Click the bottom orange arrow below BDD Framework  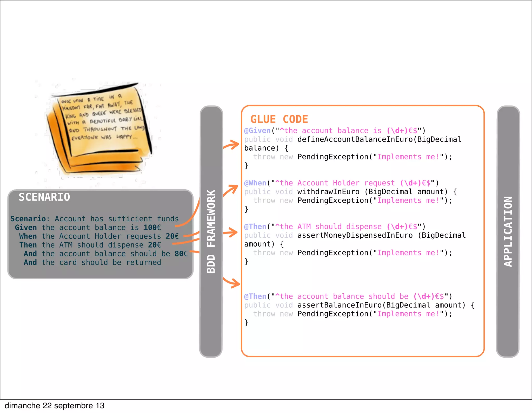coord(231,282)
